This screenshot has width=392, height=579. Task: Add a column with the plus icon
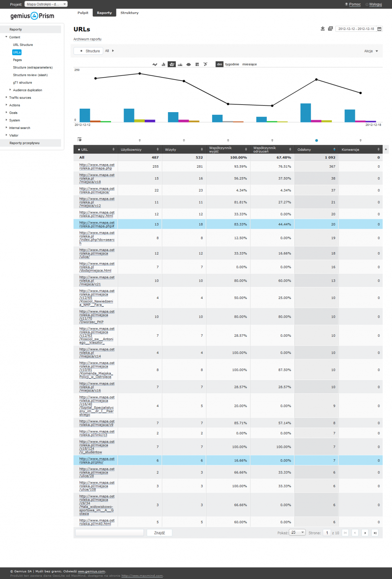[x=385, y=149]
